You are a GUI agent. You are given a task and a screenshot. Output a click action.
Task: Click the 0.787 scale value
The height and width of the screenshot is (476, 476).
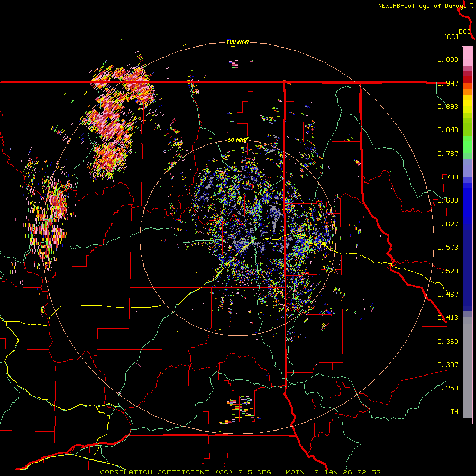[x=448, y=153]
